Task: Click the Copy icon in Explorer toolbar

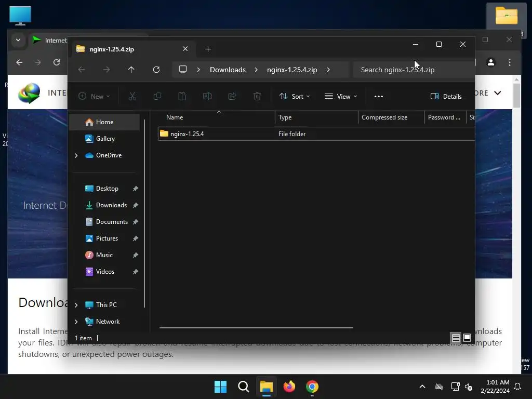Action: pos(157,96)
